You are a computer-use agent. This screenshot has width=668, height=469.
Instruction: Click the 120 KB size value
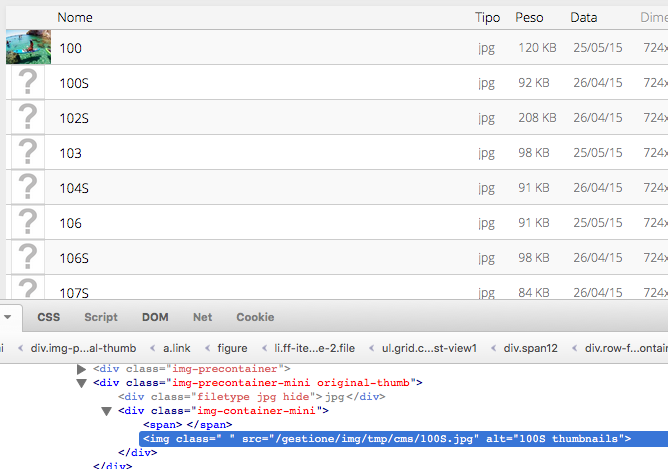tap(537, 48)
